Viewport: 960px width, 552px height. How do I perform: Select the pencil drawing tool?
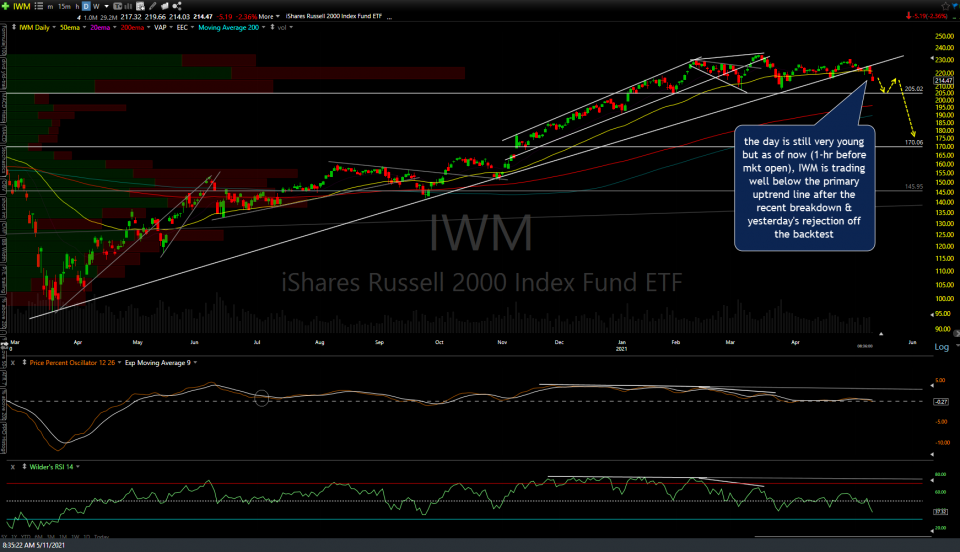[153, 6]
